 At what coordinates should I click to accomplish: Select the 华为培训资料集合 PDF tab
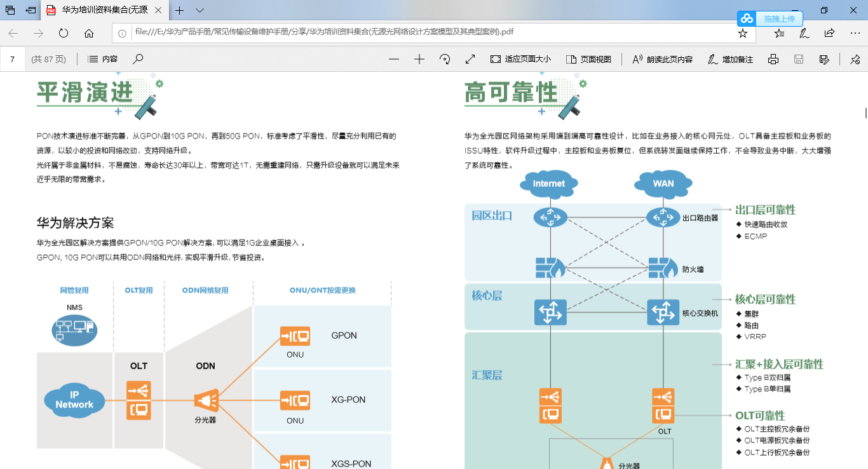click(x=105, y=10)
